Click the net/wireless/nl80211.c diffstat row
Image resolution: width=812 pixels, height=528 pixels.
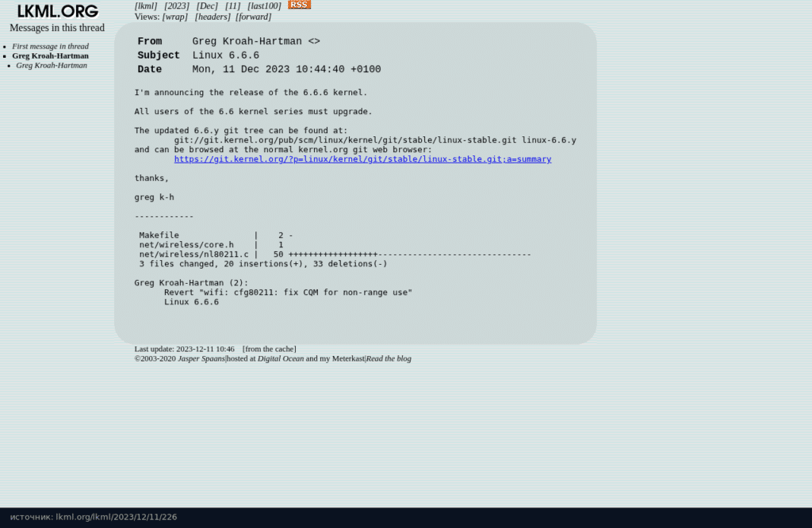(x=335, y=254)
